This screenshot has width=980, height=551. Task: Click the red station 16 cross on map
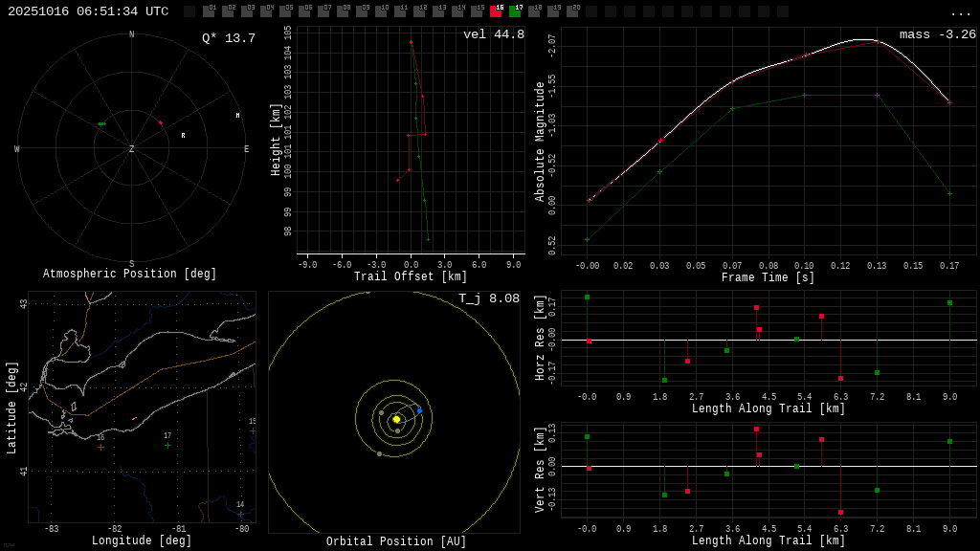100,447
